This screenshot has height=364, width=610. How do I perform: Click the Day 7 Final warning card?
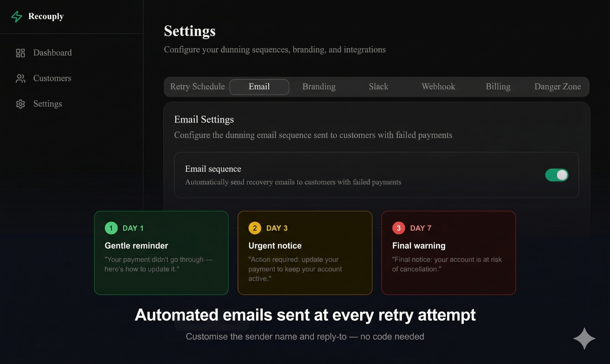tap(449, 253)
